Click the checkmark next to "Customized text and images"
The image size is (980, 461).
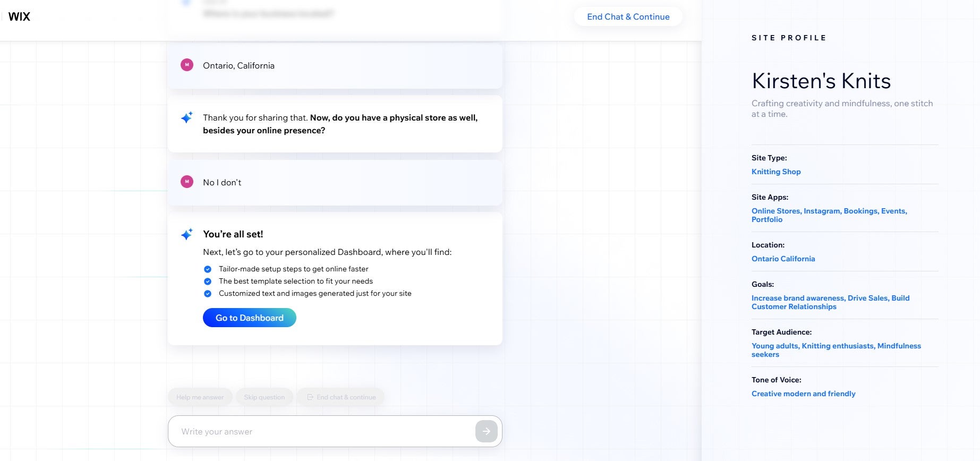point(208,294)
